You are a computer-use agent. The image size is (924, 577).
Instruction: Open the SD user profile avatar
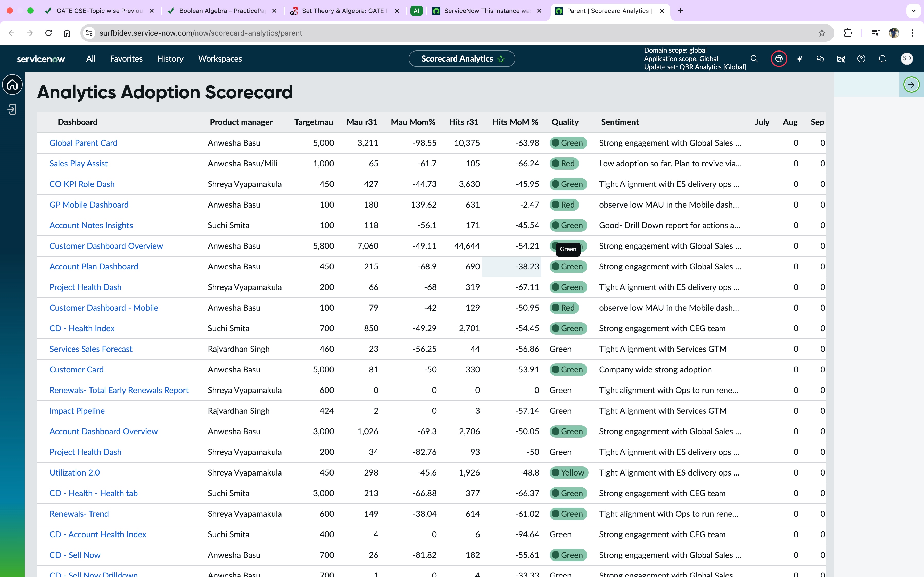[907, 59]
